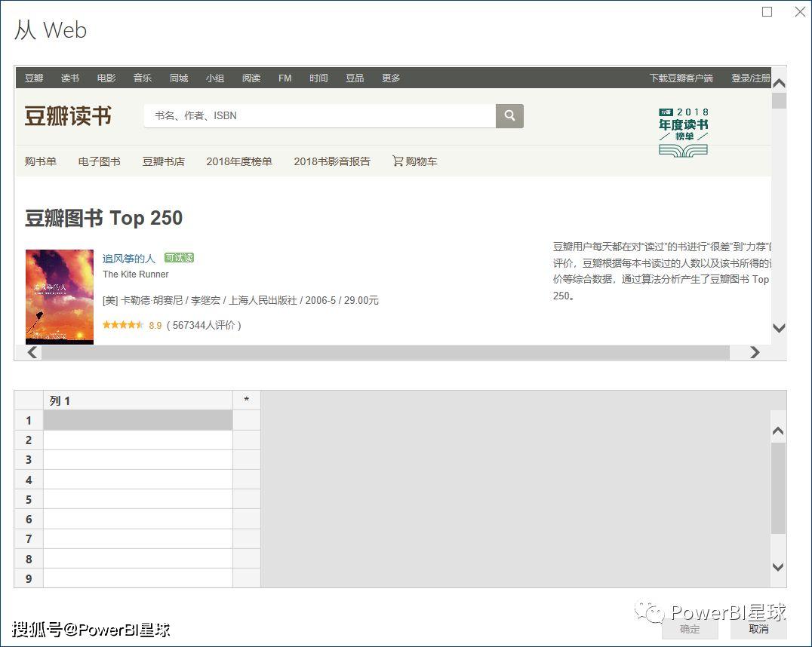812x647 pixels.
Task: Click the web preview horizontal scrollbar
Action: coord(386,352)
